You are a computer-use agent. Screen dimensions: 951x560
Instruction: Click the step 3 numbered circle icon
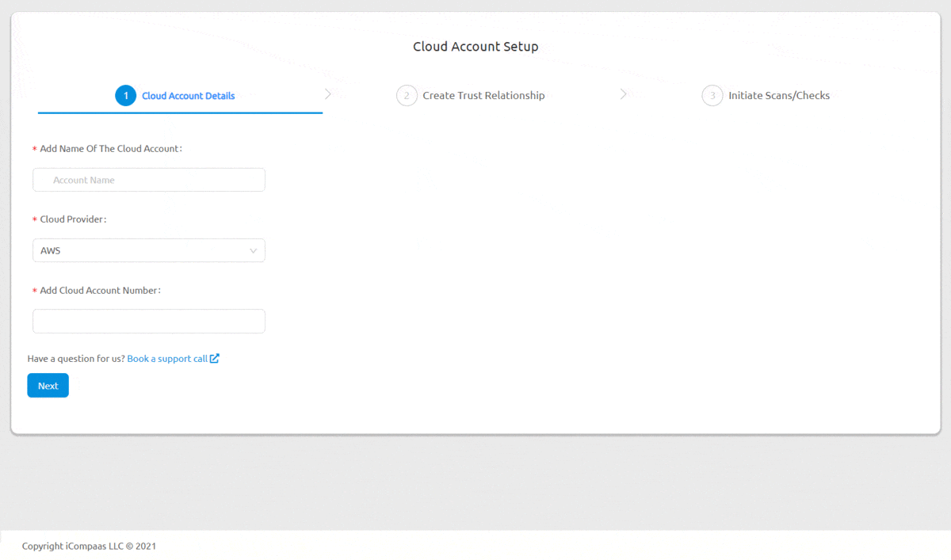tap(712, 95)
